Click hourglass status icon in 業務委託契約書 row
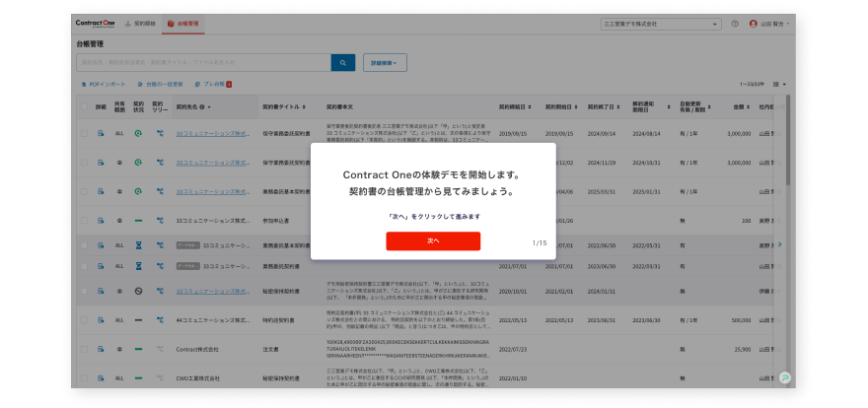The width and height of the screenshot is (868, 408). [x=138, y=266]
